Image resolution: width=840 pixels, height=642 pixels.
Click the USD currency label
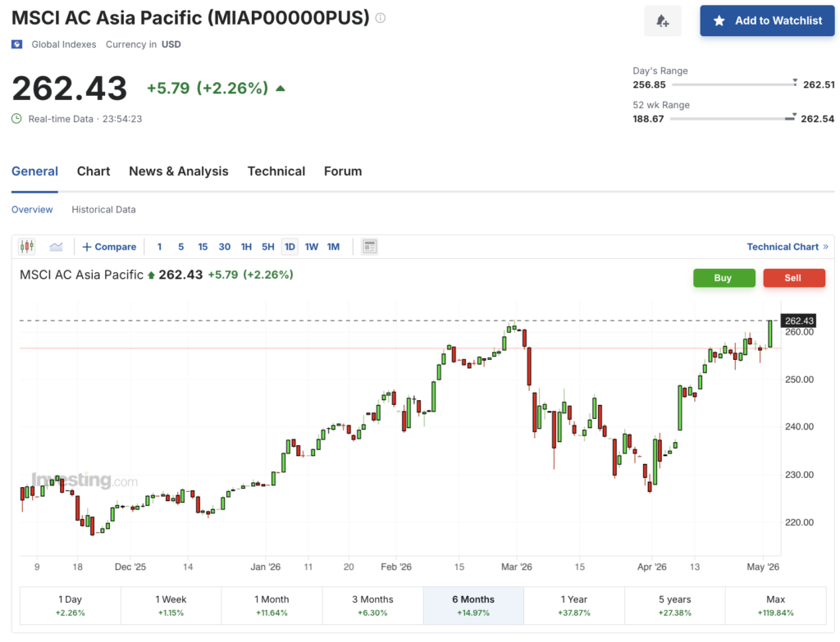[x=171, y=44]
